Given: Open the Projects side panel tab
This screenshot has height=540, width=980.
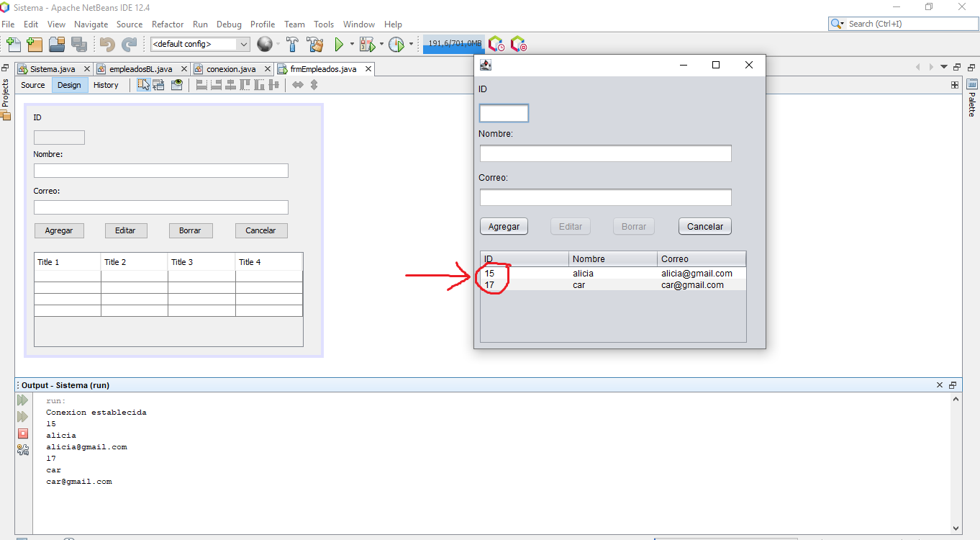Looking at the screenshot, I should click(6, 93).
